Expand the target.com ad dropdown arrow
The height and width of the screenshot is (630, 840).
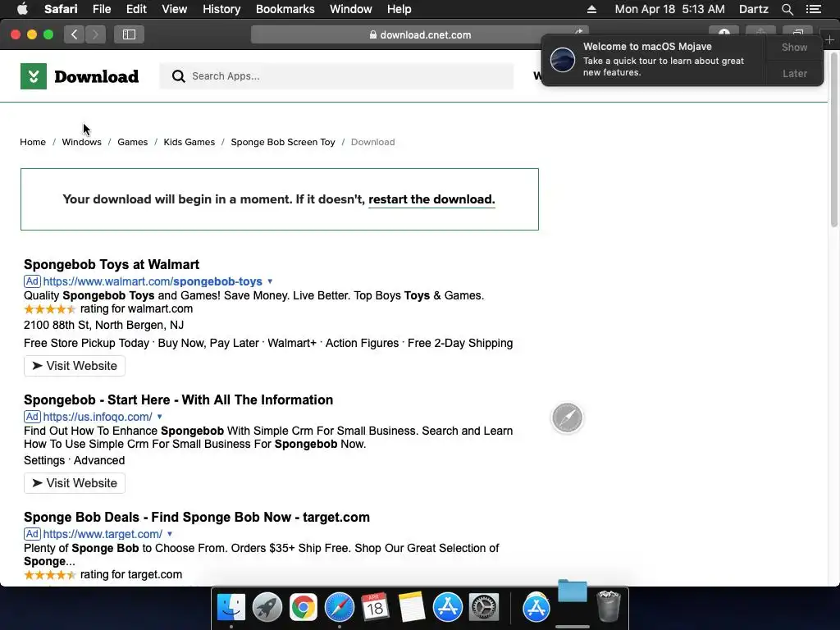170,534
